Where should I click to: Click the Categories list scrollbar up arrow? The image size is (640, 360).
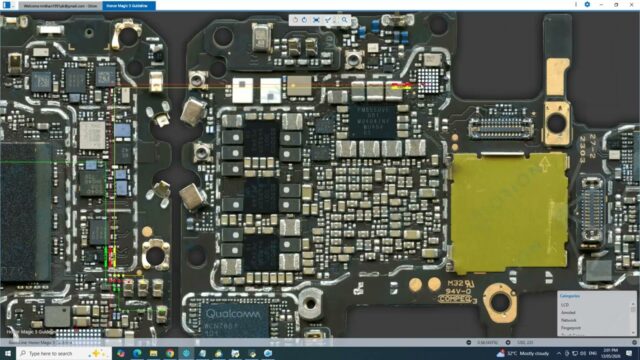click(633, 304)
